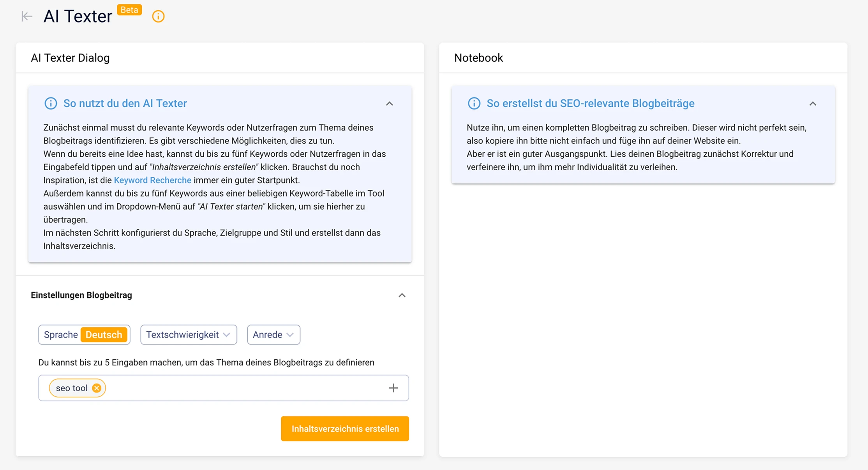Image resolution: width=868 pixels, height=470 pixels.
Task: Open the Anrede dropdown
Action: (x=273, y=335)
